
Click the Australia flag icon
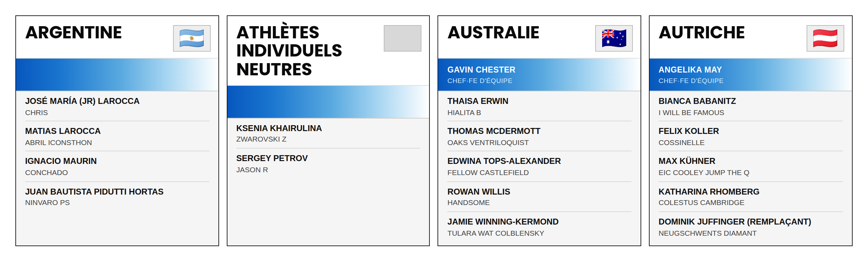pos(614,38)
